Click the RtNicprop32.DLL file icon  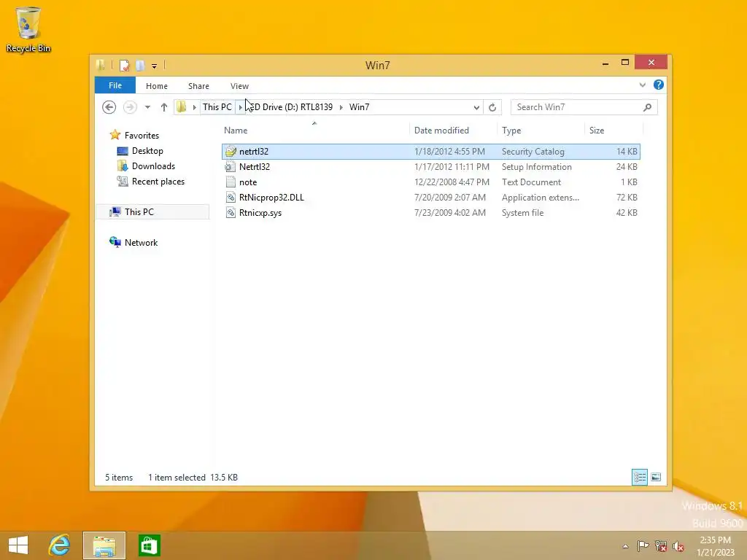point(231,197)
